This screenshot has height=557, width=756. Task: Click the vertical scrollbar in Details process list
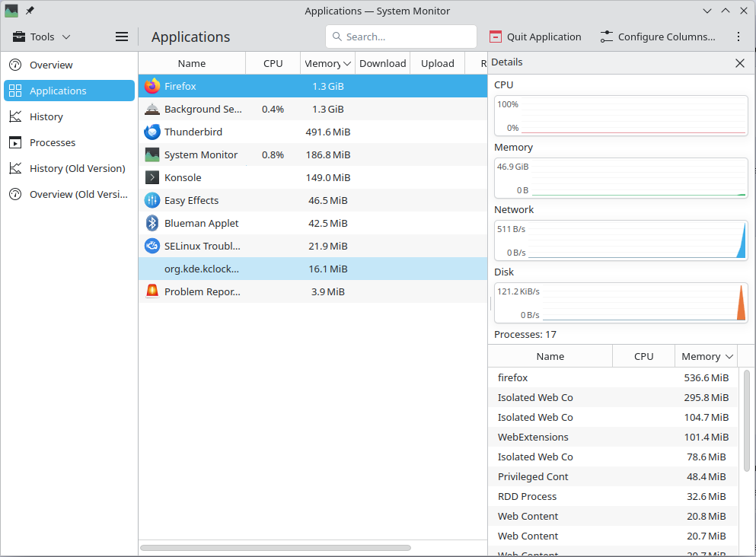747,421
